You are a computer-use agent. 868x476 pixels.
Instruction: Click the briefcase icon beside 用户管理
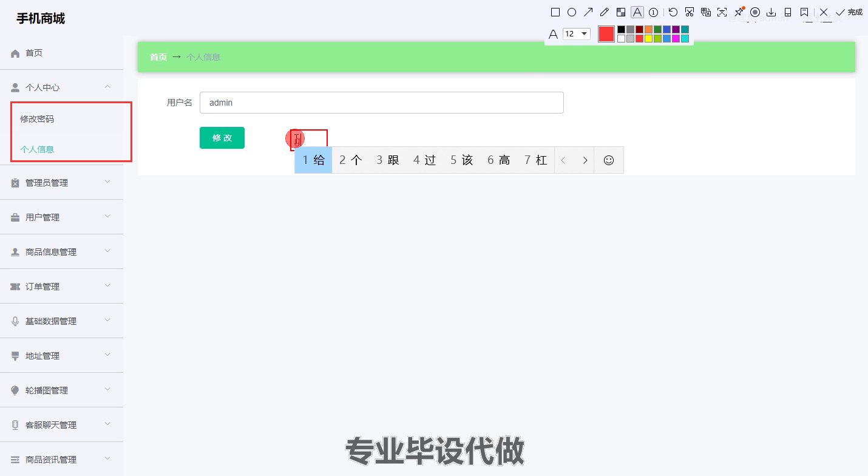pos(16,217)
